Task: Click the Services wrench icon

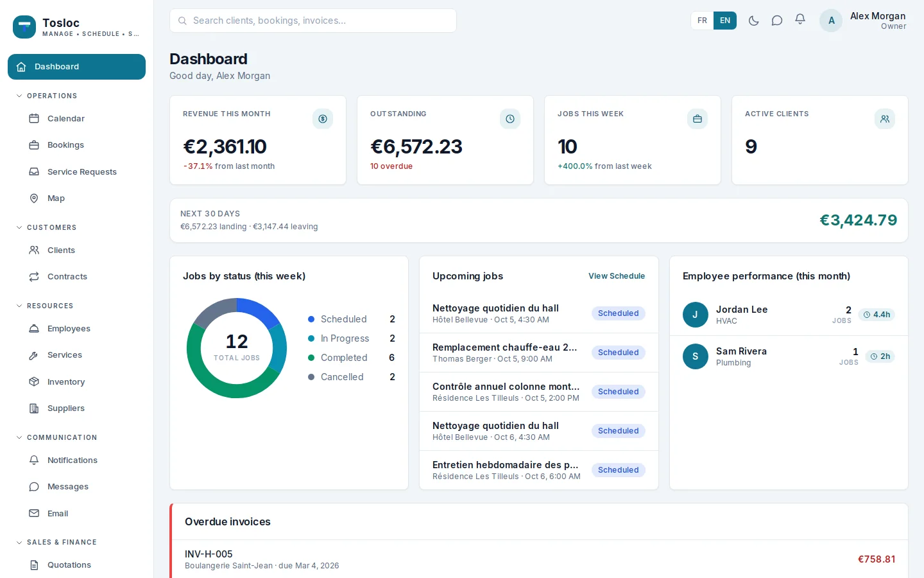Action: click(34, 355)
